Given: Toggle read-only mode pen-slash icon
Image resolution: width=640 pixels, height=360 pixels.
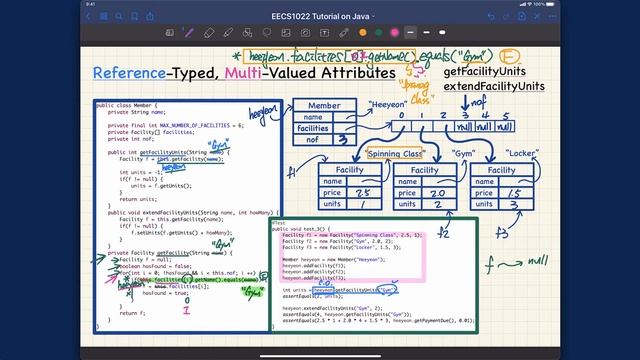Looking at the screenshot, I should (537, 16).
